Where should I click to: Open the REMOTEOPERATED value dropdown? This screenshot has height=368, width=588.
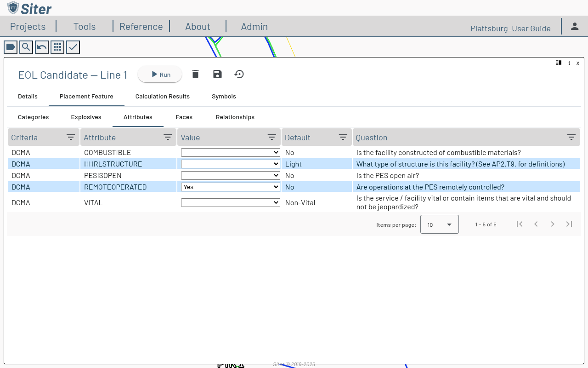click(231, 187)
